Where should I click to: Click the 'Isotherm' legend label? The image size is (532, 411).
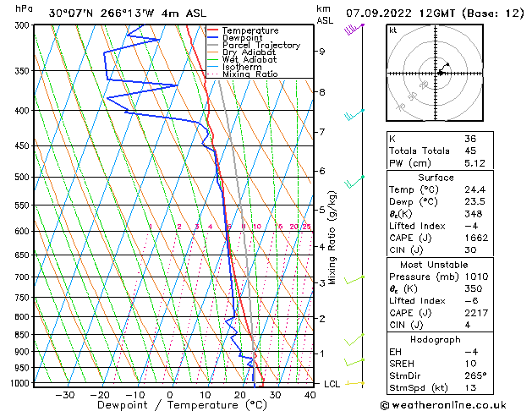(242, 67)
